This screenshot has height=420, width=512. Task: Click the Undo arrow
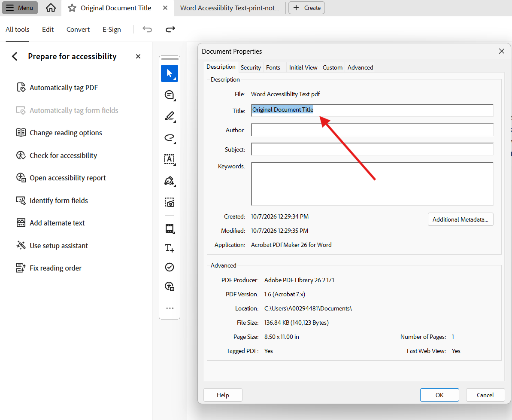(147, 29)
